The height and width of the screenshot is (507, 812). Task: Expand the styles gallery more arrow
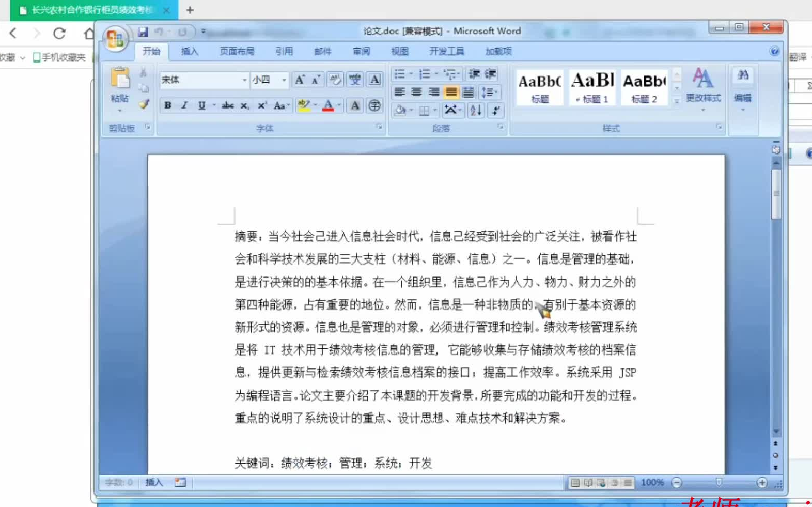click(x=677, y=101)
